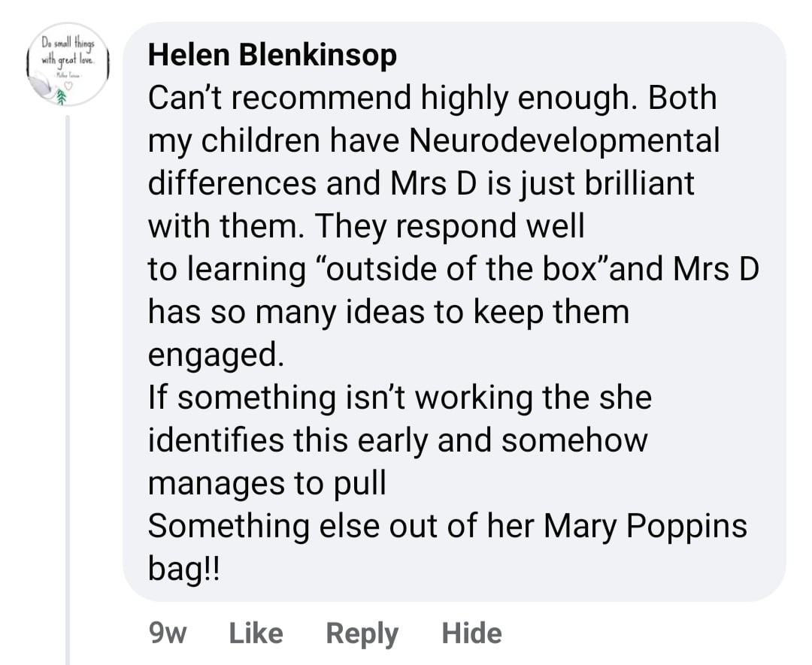812x665 pixels.
Task: Like Helen Blenkinsop's comment
Action: 256,633
